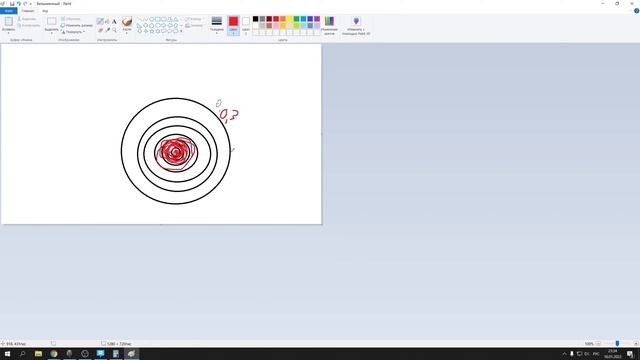This screenshot has height=360, width=640.
Task: Open the line Thickness dropdown
Action: 217,25
